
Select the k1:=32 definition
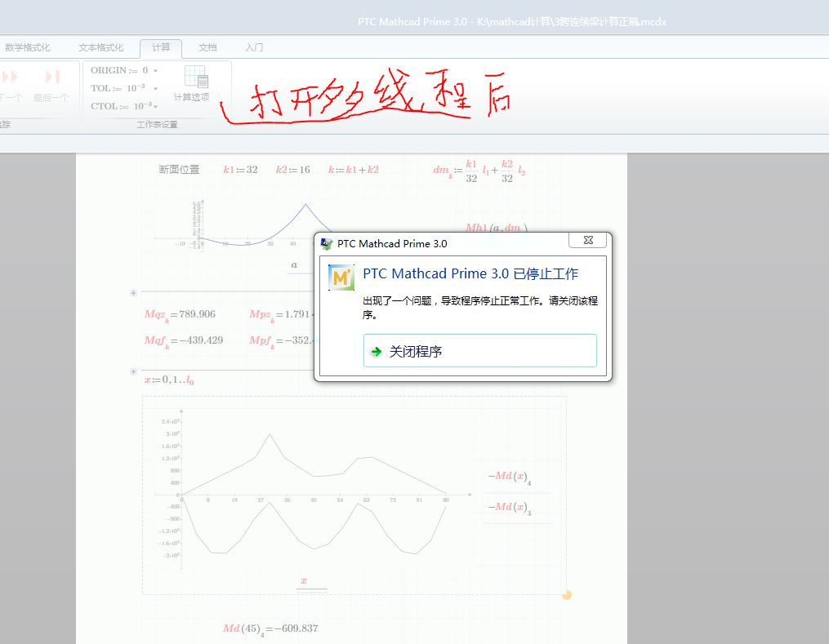coord(240,170)
